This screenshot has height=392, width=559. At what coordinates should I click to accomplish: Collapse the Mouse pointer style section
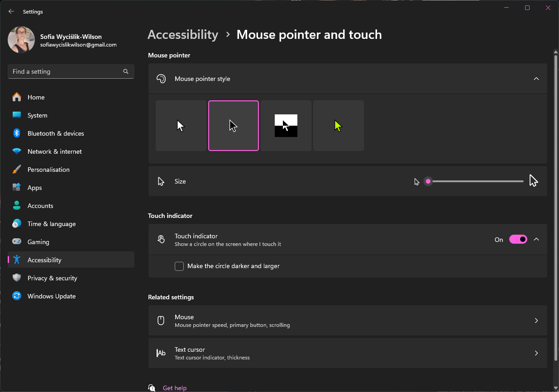coord(536,79)
